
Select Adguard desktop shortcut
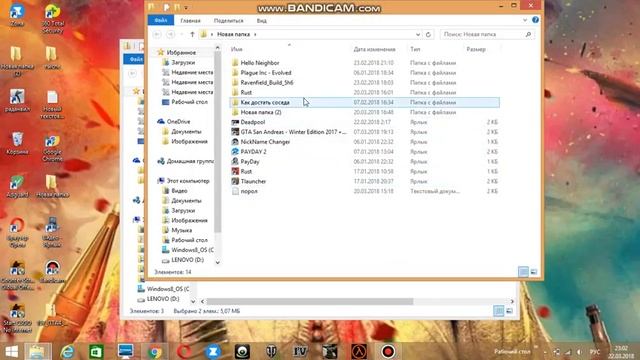pyautogui.click(x=17, y=187)
